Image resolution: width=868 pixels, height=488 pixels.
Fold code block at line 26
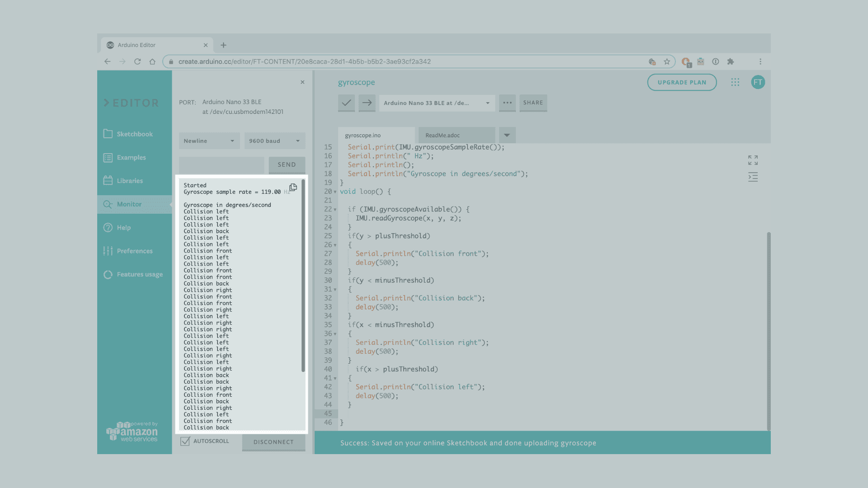335,245
